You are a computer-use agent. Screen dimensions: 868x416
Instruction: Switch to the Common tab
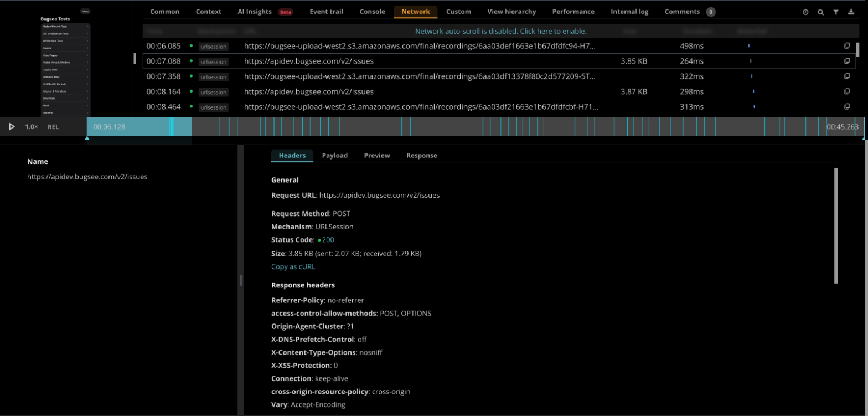164,12
